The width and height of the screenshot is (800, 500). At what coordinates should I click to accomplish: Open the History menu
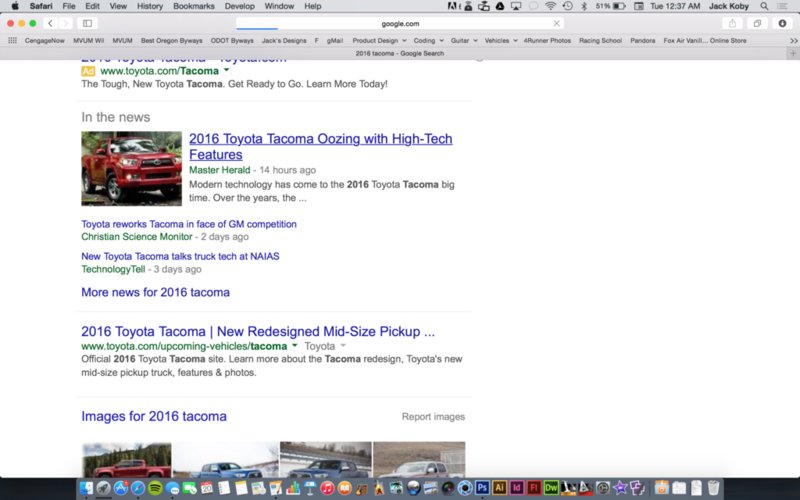click(149, 6)
